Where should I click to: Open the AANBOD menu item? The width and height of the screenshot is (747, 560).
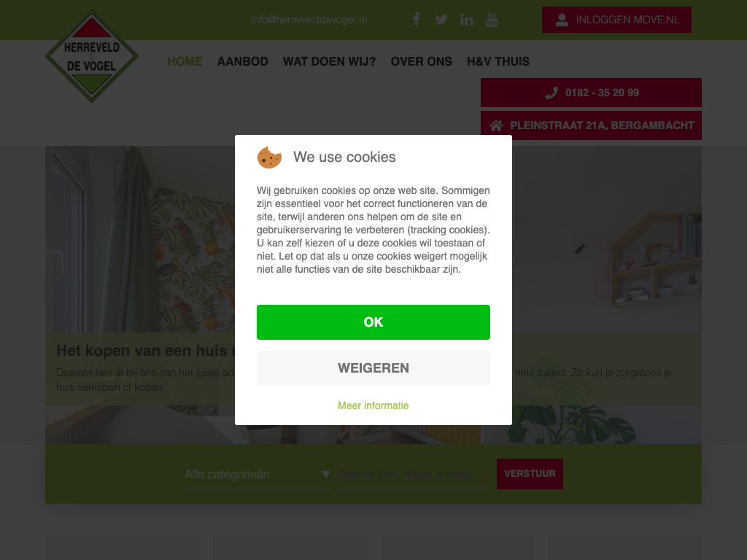tap(242, 61)
